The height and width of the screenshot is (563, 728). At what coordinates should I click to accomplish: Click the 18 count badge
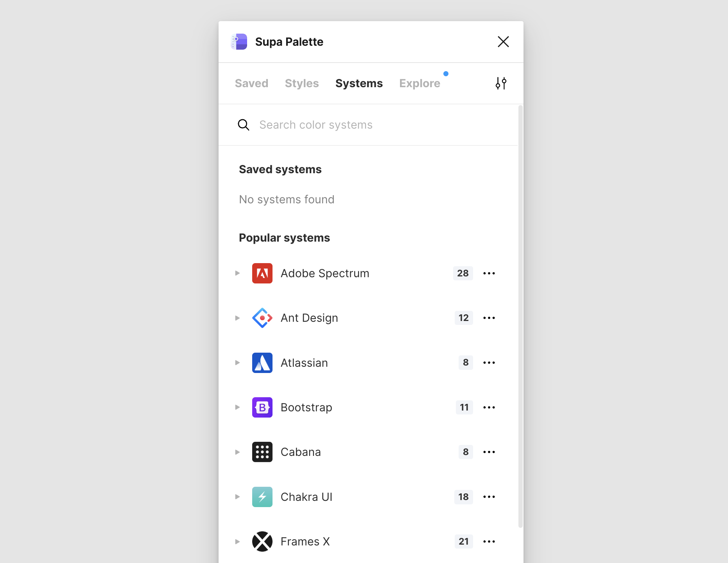pyautogui.click(x=464, y=497)
